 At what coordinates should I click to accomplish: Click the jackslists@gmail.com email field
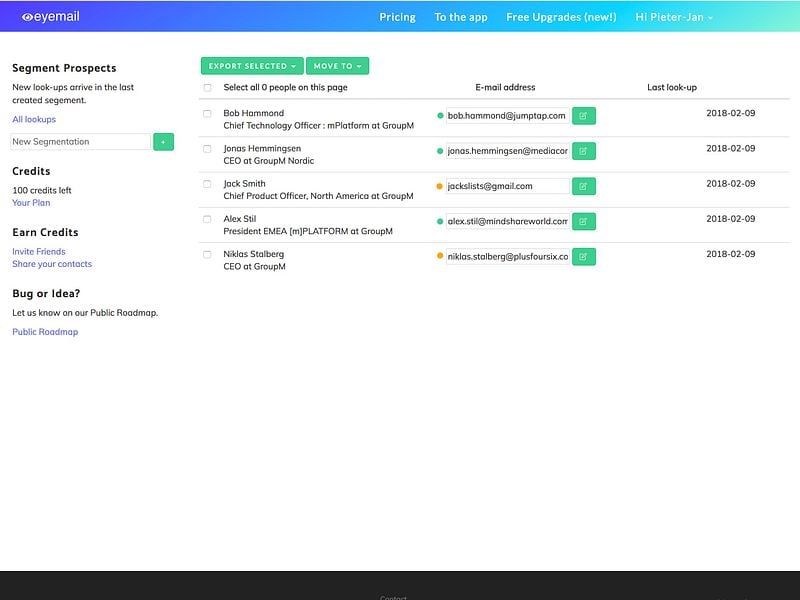(x=508, y=186)
